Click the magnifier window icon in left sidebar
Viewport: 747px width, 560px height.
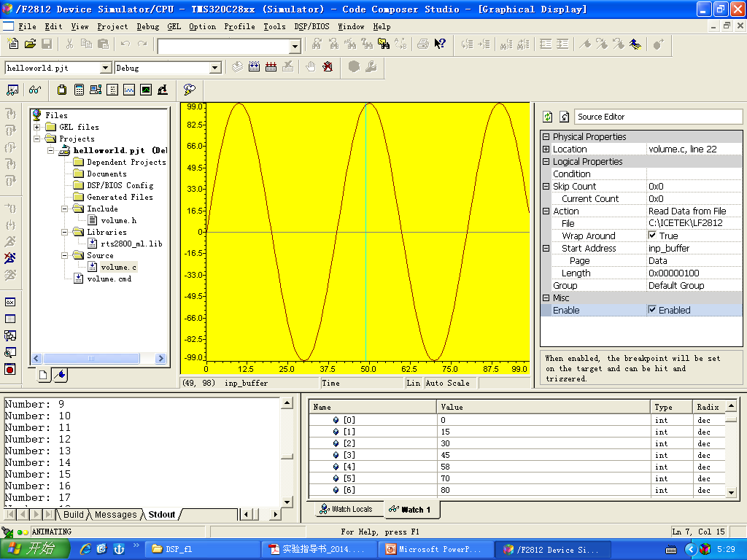coord(10,352)
